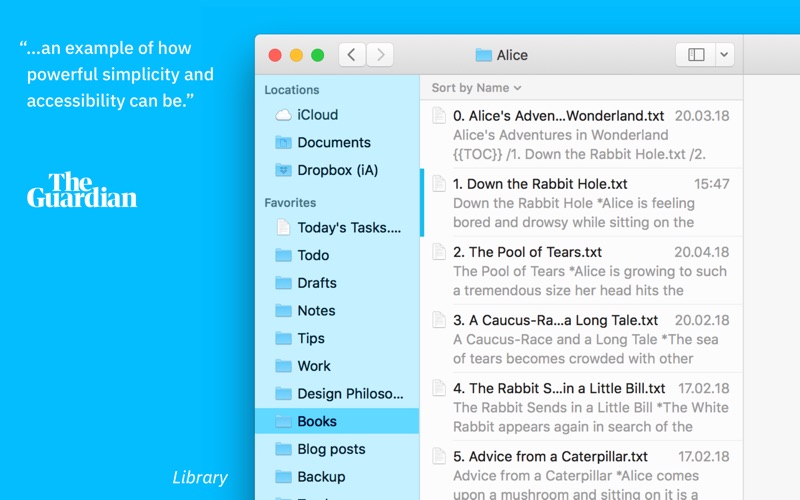Select the Tips favorite folder

pos(311,338)
